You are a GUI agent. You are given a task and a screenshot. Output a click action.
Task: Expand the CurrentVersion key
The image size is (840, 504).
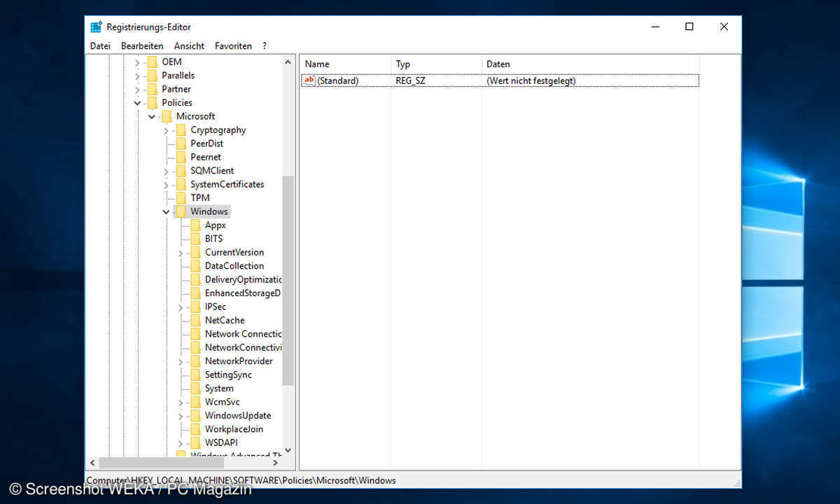[x=180, y=253]
